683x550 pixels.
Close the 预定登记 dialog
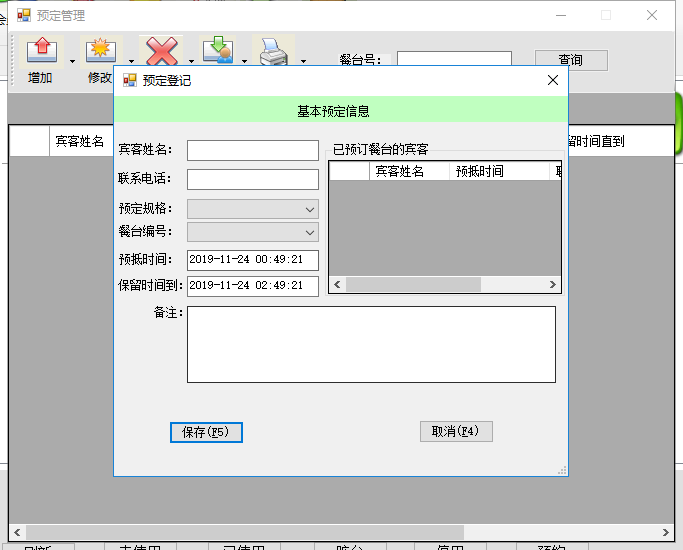point(552,81)
